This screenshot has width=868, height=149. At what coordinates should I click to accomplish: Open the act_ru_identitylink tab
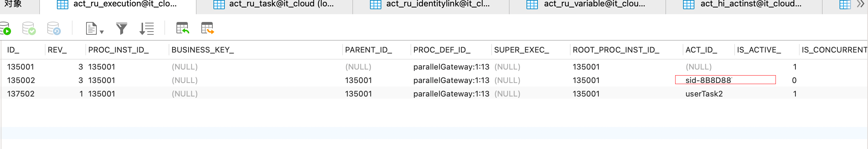click(x=430, y=4)
